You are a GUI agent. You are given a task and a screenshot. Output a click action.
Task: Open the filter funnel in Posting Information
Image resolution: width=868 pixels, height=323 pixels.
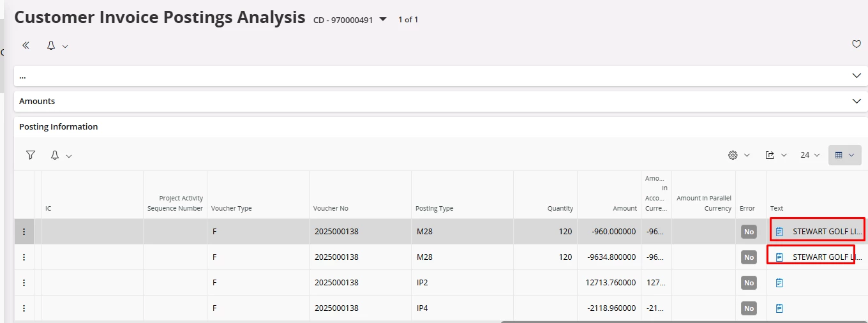coord(31,155)
